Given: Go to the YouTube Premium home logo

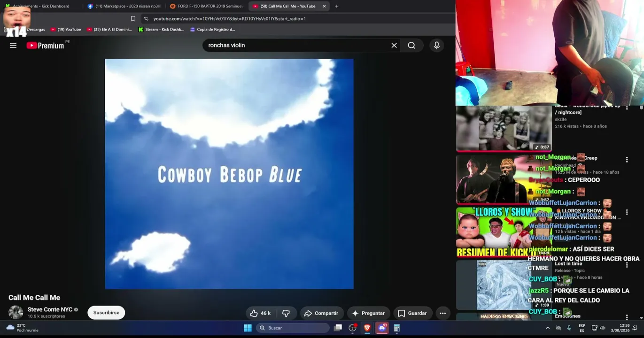Looking at the screenshot, I should pyautogui.click(x=45, y=46).
